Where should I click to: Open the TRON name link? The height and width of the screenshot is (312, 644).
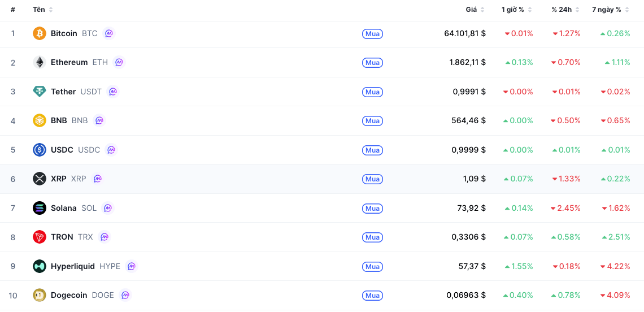[62, 237]
